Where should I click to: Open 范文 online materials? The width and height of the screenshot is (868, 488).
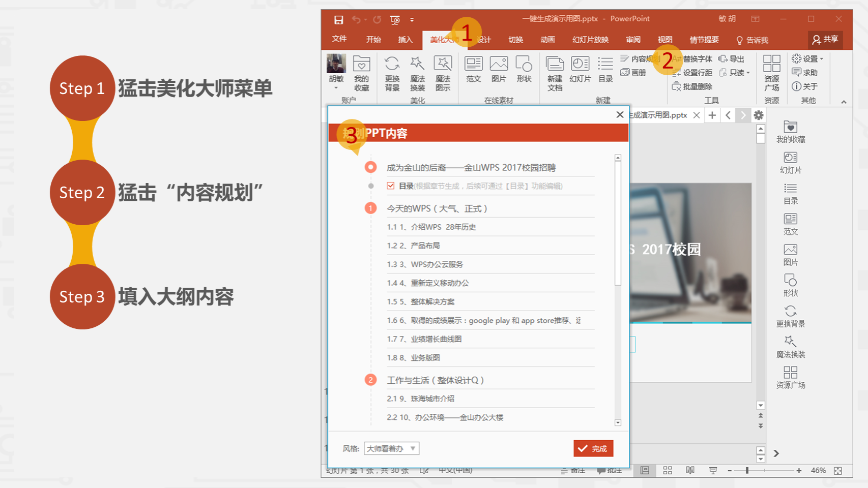tap(473, 69)
